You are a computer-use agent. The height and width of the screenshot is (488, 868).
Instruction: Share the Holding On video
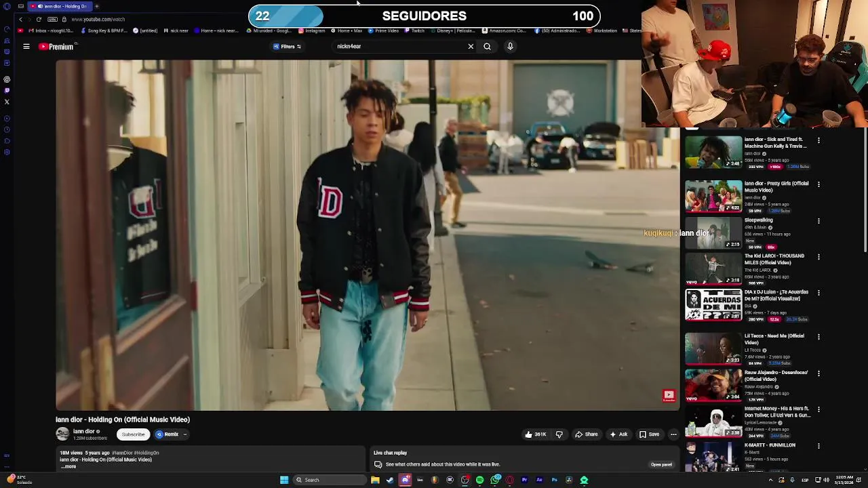(x=587, y=434)
